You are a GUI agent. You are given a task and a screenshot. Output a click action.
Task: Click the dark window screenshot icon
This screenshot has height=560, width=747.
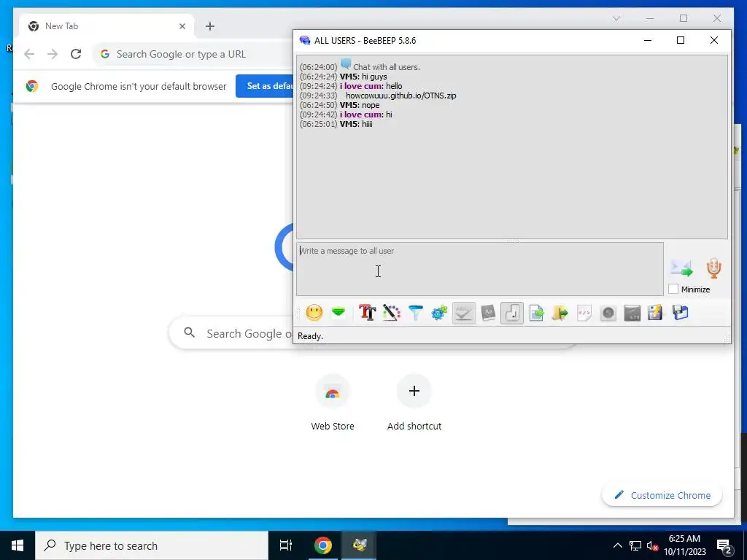tap(632, 313)
